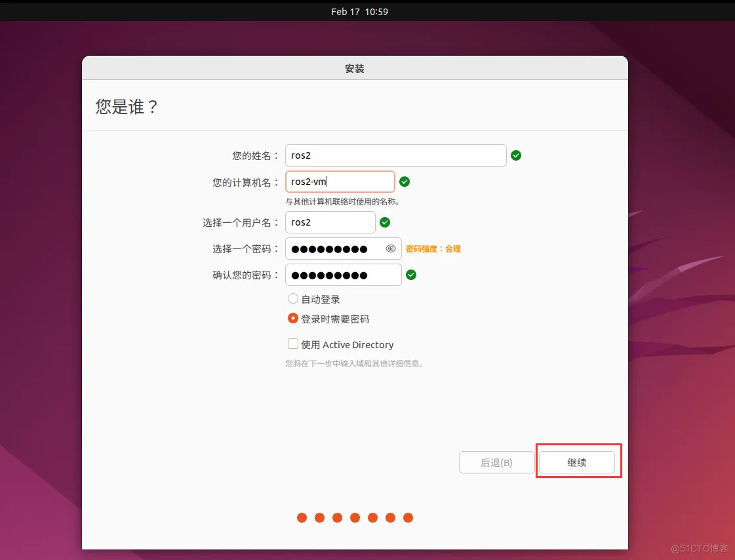Click the 选择一个密码： label
This screenshot has width=735, height=560.
click(246, 249)
